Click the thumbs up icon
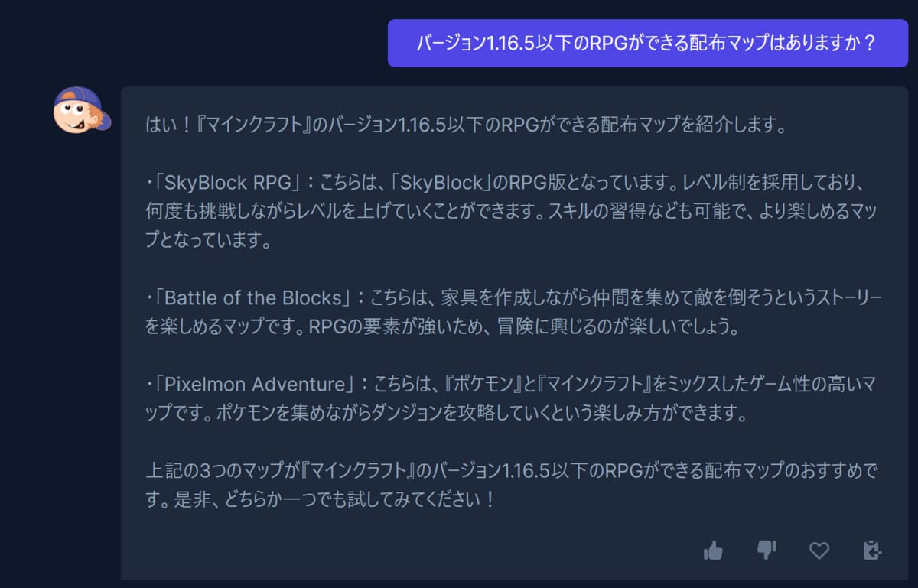The width and height of the screenshot is (918, 588). pos(713,550)
